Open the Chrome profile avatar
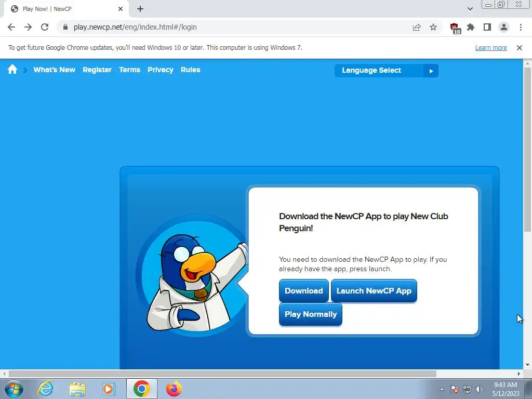The image size is (532, 399). (x=504, y=27)
